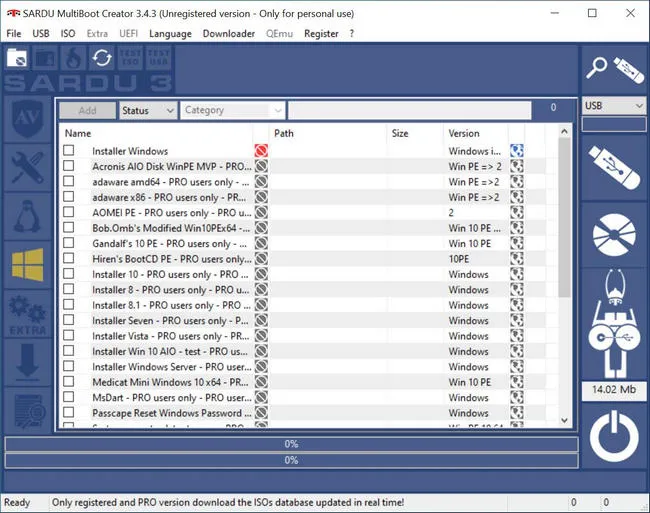Viewport: 650px width, 513px height.
Task: Check the Acronis AIO Disk WinPE checkbox
Action: coord(69,166)
